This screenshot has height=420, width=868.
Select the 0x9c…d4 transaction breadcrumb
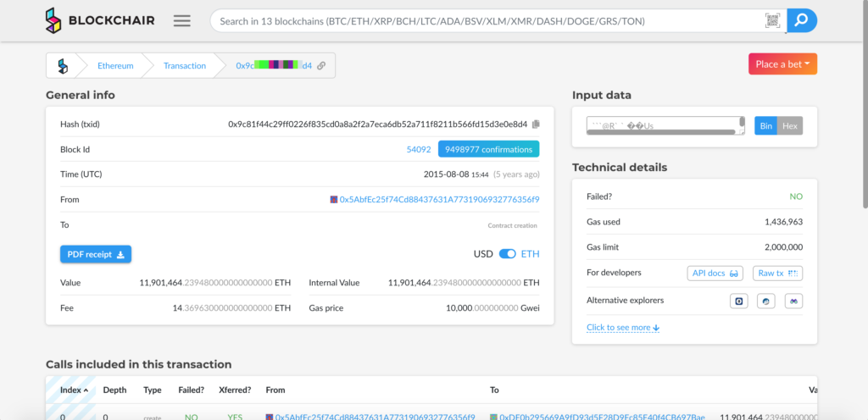tap(274, 66)
